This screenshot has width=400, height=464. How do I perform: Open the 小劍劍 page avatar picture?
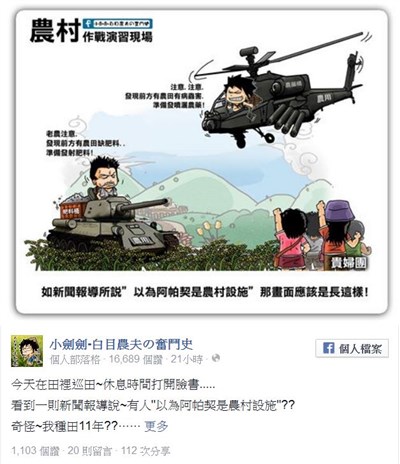point(27,351)
